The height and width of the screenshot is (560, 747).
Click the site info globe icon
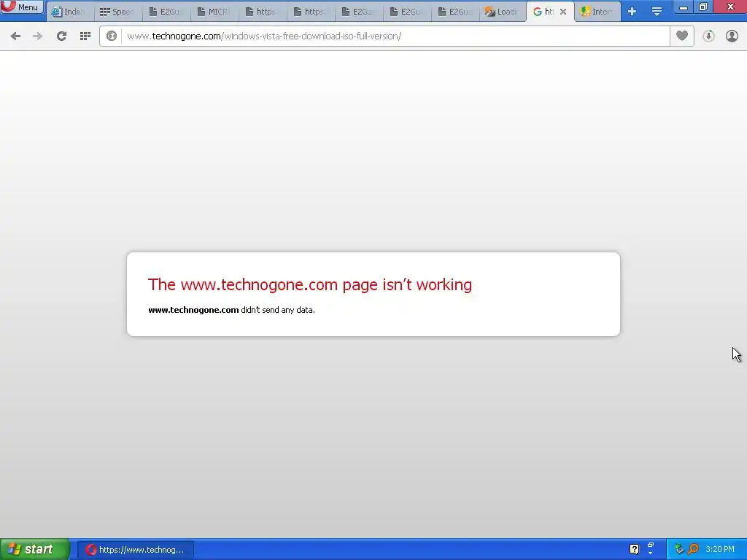coord(112,36)
